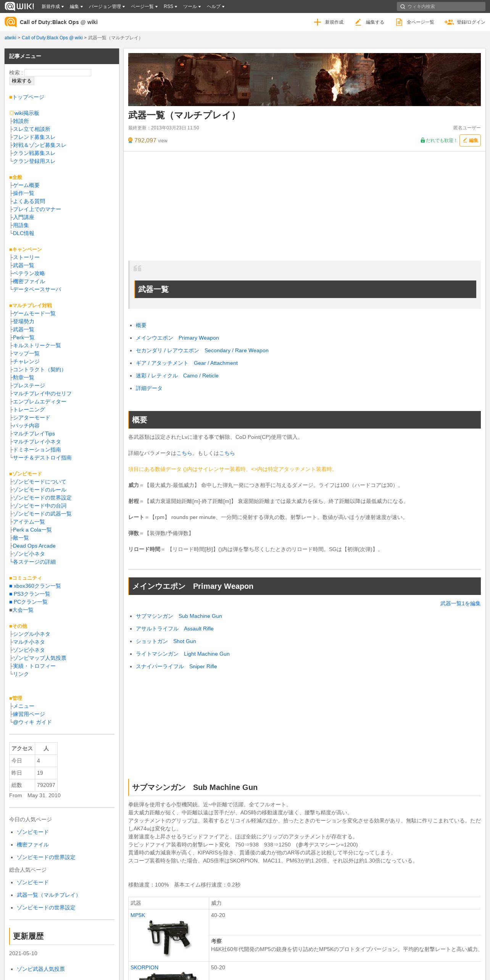
Task: Click 武器一覧1を編集 link
Action: point(460,603)
